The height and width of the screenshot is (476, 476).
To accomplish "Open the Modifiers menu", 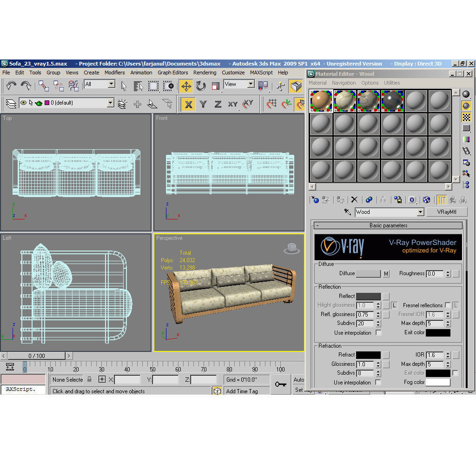I will click(114, 73).
